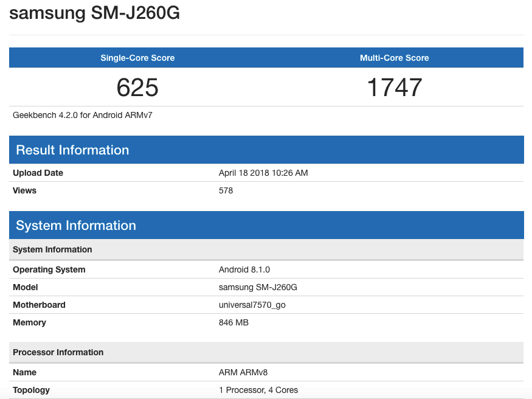Select the Memory label
The height and width of the screenshot is (399, 532).
(29, 322)
